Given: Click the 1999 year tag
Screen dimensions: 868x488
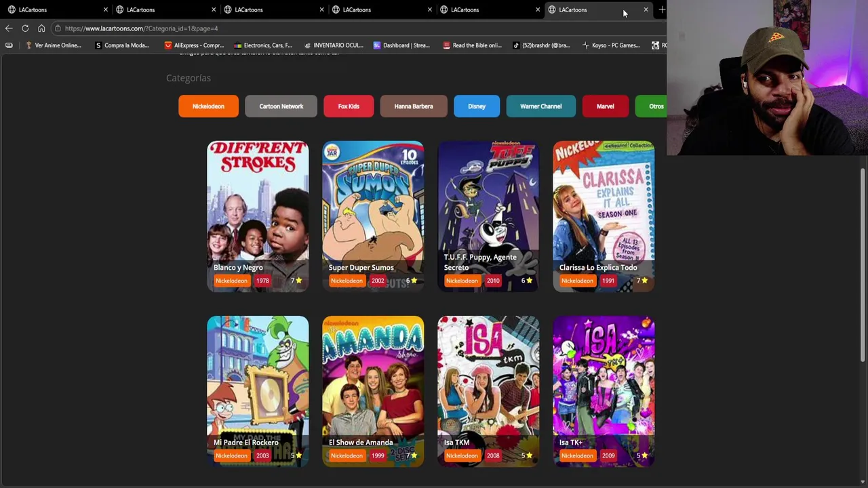Looking at the screenshot, I should click(x=378, y=455).
